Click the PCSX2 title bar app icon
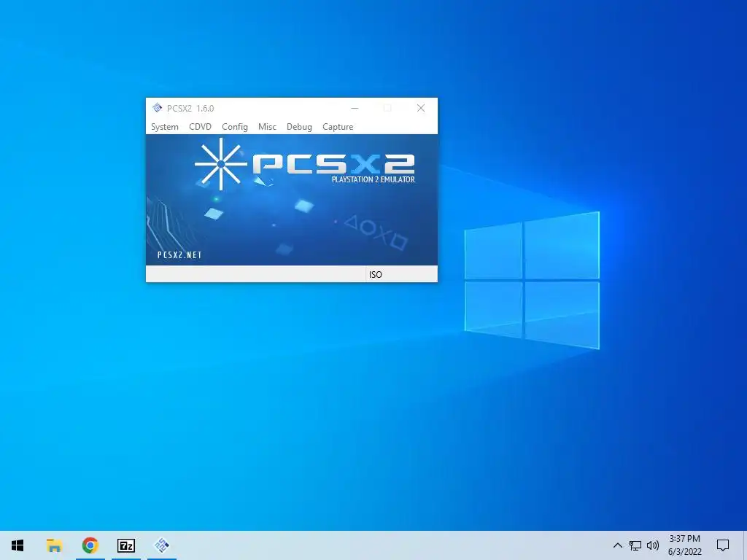Viewport: 747px width, 560px height. pos(158,108)
